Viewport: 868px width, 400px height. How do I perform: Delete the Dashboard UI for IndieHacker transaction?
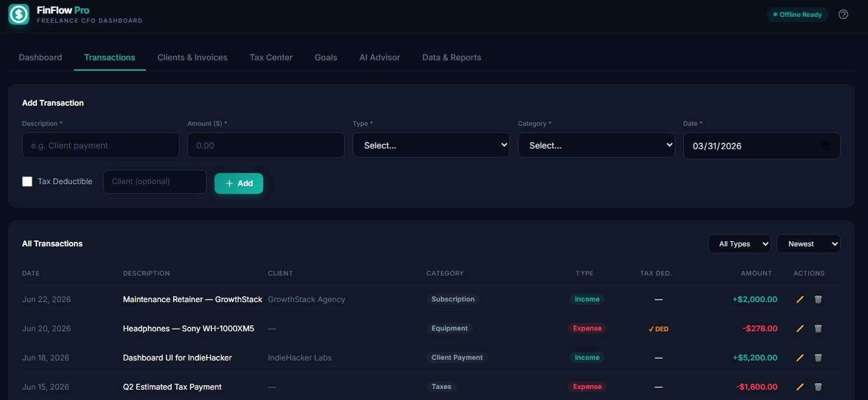(x=818, y=357)
